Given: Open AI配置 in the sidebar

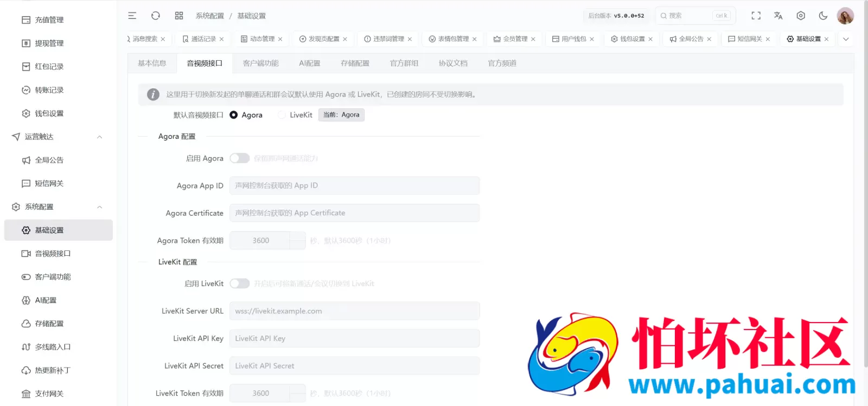Looking at the screenshot, I should point(59,300).
